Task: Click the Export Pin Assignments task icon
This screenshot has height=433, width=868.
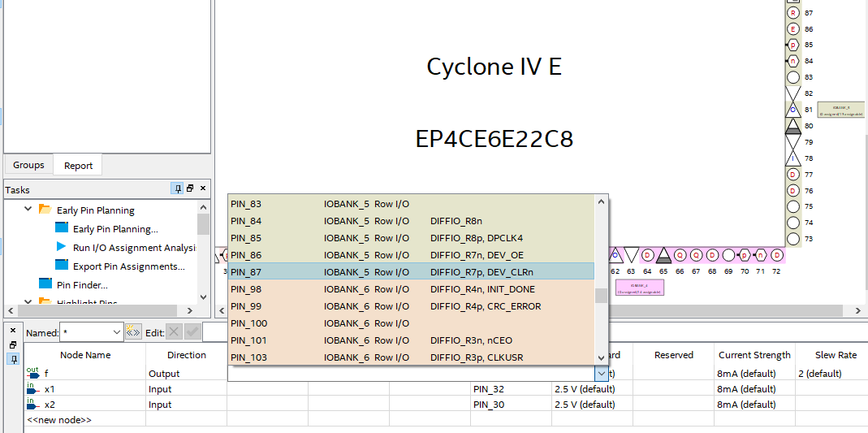Action: tap(62, 265)
